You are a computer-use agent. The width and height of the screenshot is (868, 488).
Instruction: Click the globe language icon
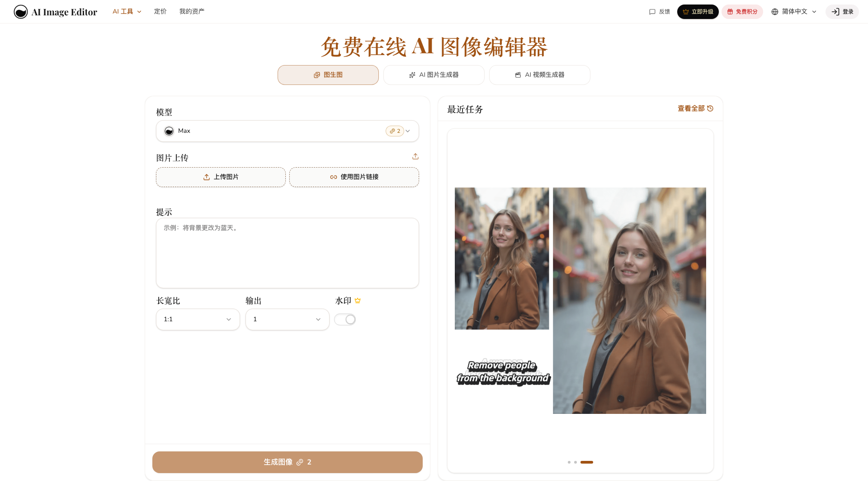(x=775, y=12)
